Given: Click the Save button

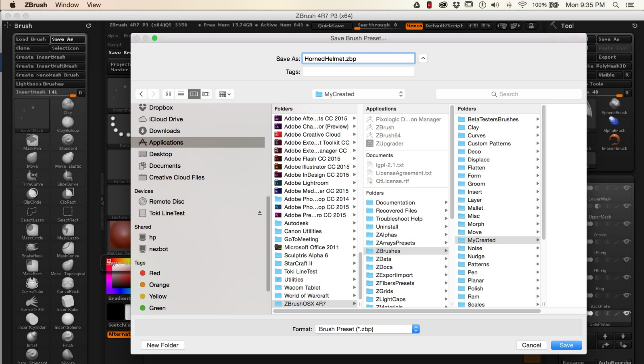Looking at the screenshot, I should 566,345.
